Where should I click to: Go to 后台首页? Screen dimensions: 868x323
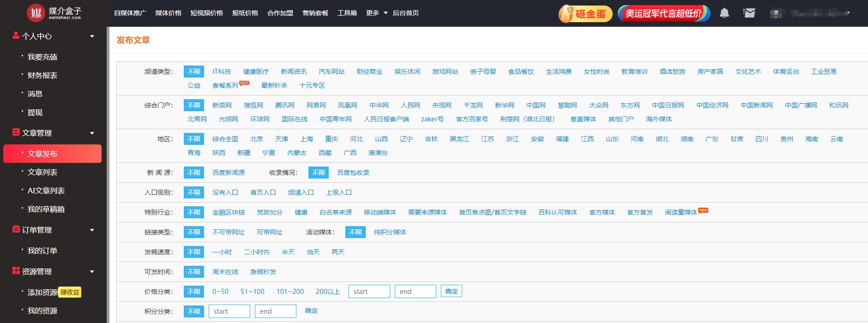click(x=405, y=13)
